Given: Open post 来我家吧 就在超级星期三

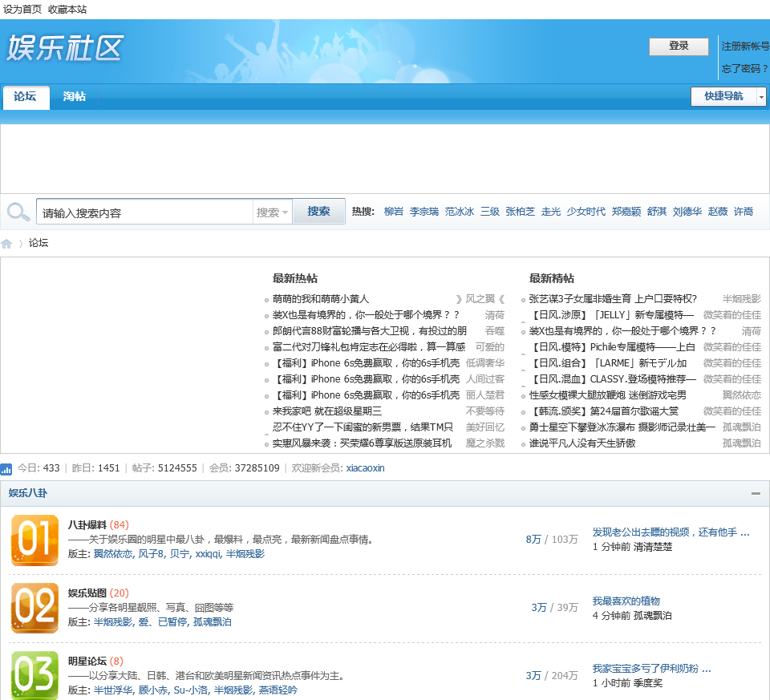Looking at the screenshot, I should click(327, 411).
